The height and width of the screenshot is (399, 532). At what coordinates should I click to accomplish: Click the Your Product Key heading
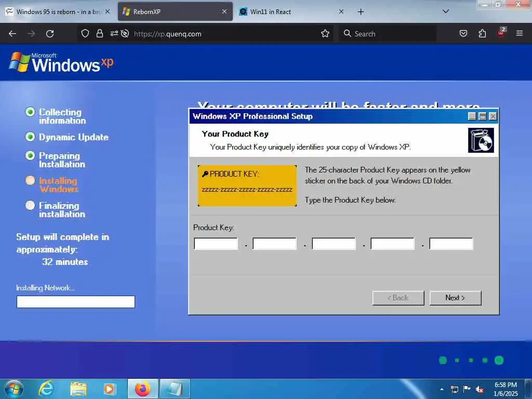235,134
